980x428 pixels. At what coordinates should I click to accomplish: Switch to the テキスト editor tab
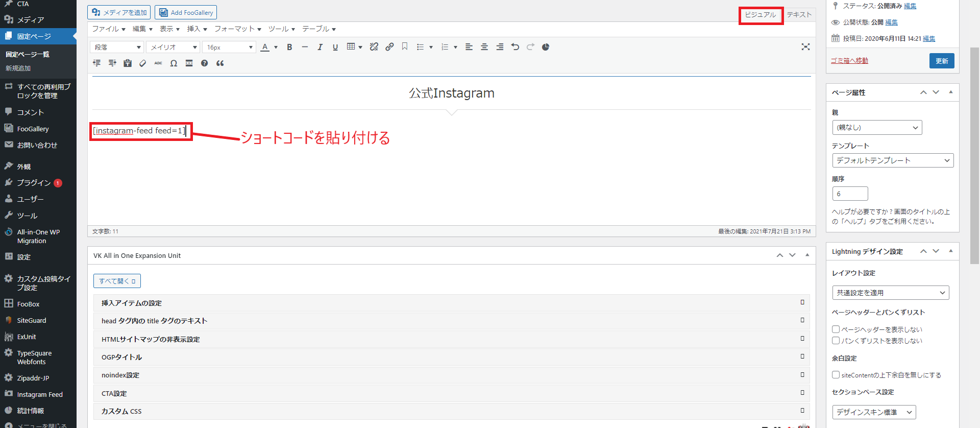pos(799,15)
